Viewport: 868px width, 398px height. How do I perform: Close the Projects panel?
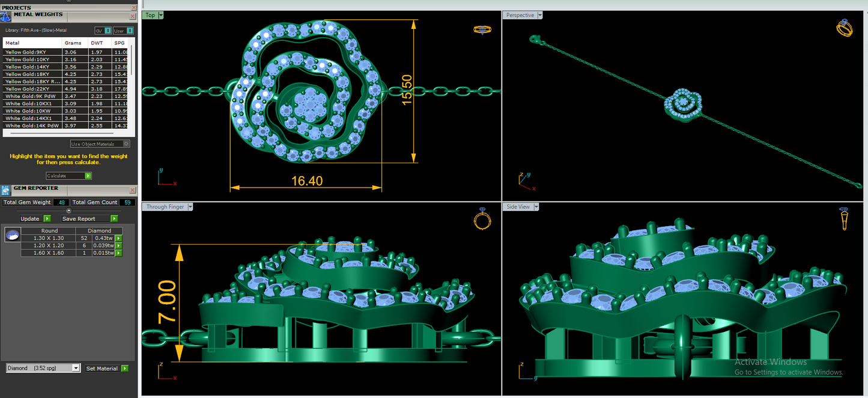[133, 8]
